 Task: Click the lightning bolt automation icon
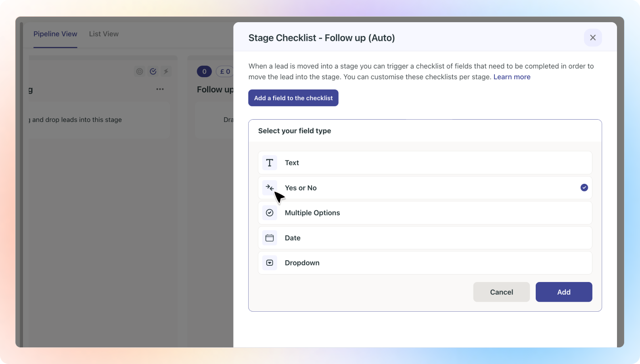(x=166, y=72)
